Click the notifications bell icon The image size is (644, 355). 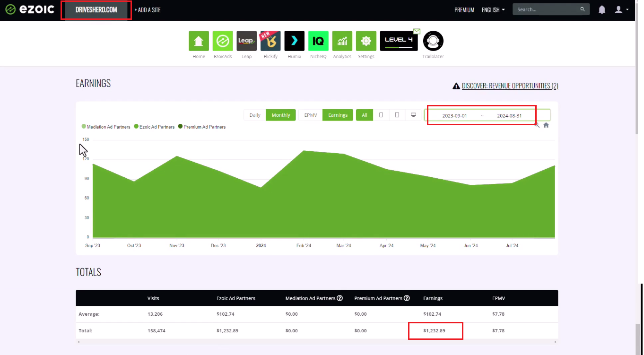tap(602, 9)
